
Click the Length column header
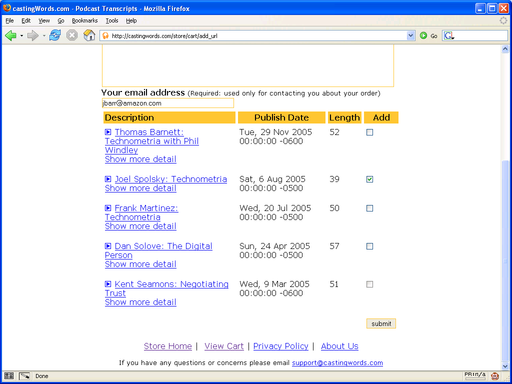point(345,118)
